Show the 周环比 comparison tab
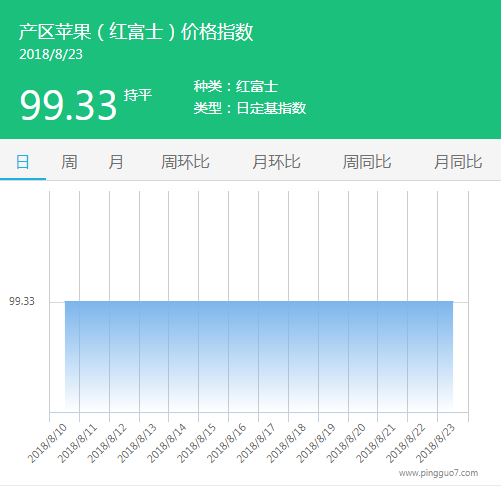This screenshot has height=486, width=501. [x=185, y=162]
